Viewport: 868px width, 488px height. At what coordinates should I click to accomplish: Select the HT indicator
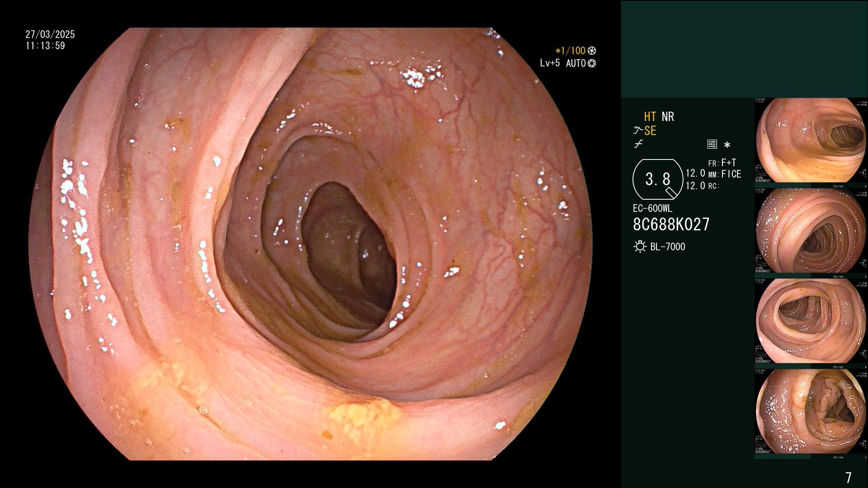[x=650, y=117]
